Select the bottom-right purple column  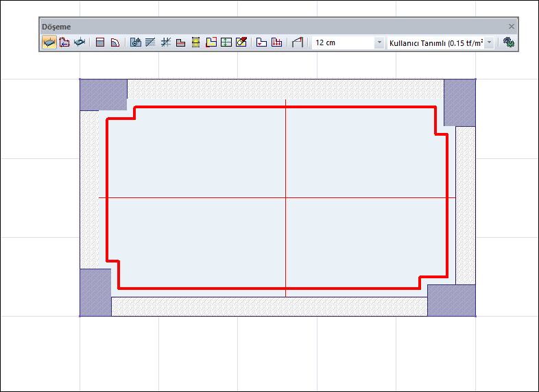click(x=451, y=300)
